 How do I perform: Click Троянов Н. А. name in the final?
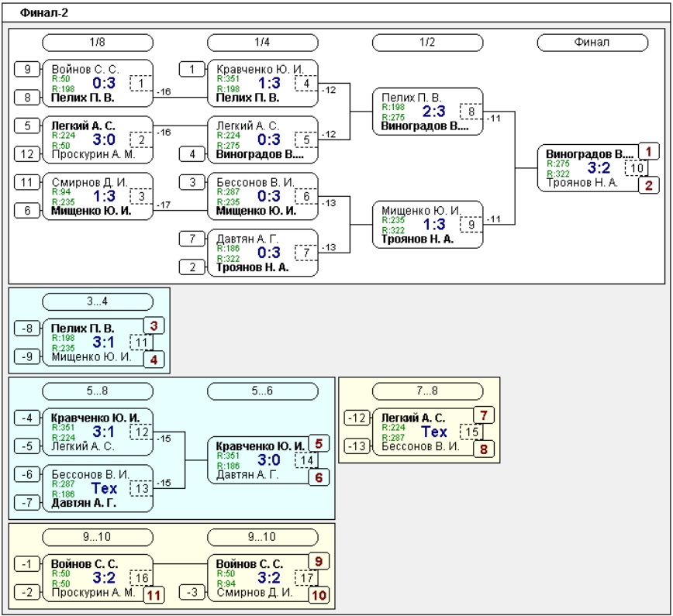(582, 182)
